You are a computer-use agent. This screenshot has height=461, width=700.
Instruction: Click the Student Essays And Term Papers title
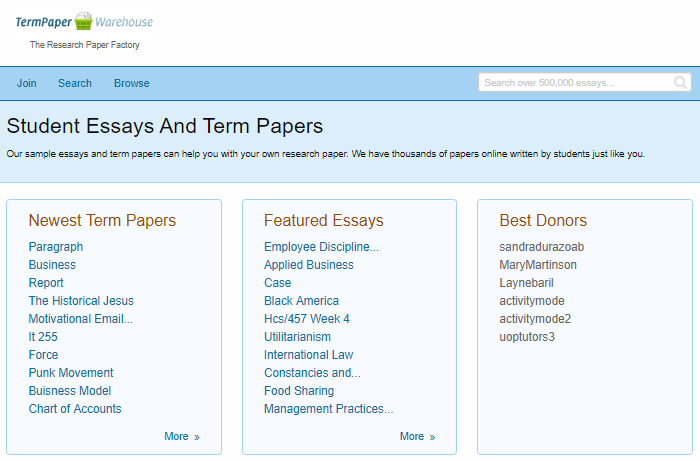coord(165,126)
